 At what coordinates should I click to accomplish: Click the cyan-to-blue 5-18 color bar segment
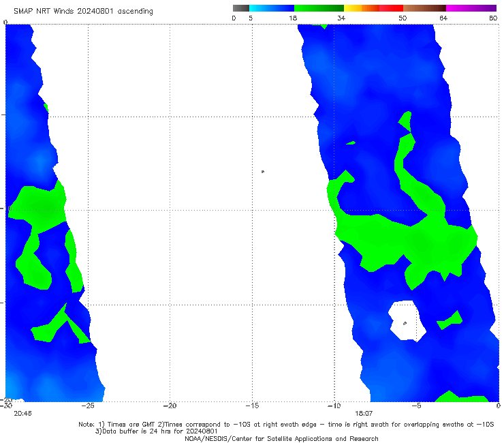point(272,8)
